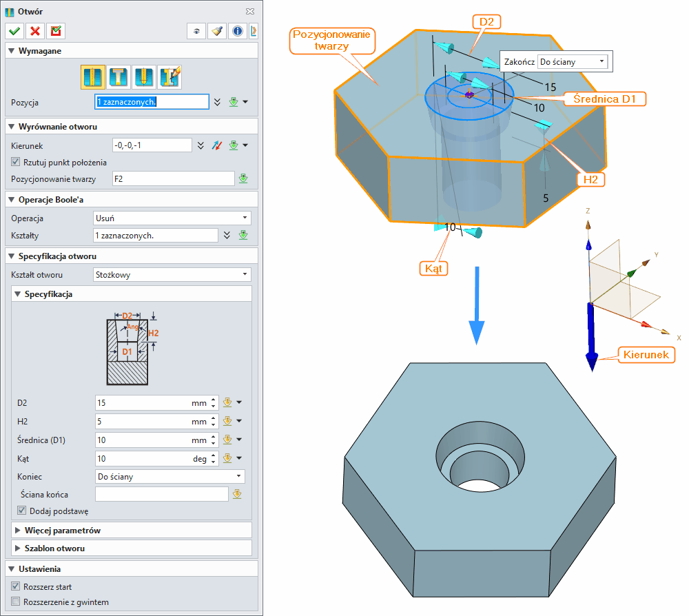Open the Kształt otworu dropdown showing Stożkowy
The width and height of the screenshot is (689, 616).
click(x=171, y=274)
